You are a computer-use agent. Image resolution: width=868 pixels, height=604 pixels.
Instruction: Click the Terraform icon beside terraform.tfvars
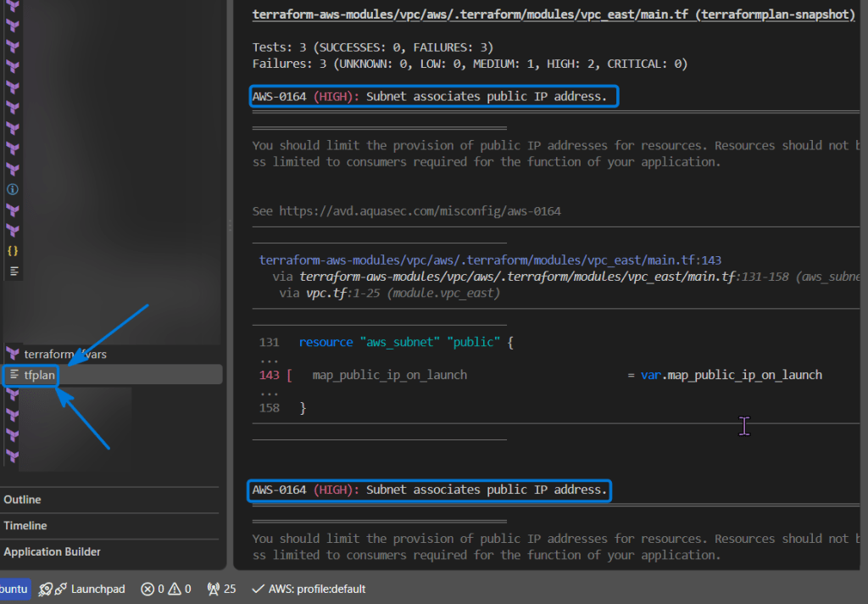click(x=13, y=354)
